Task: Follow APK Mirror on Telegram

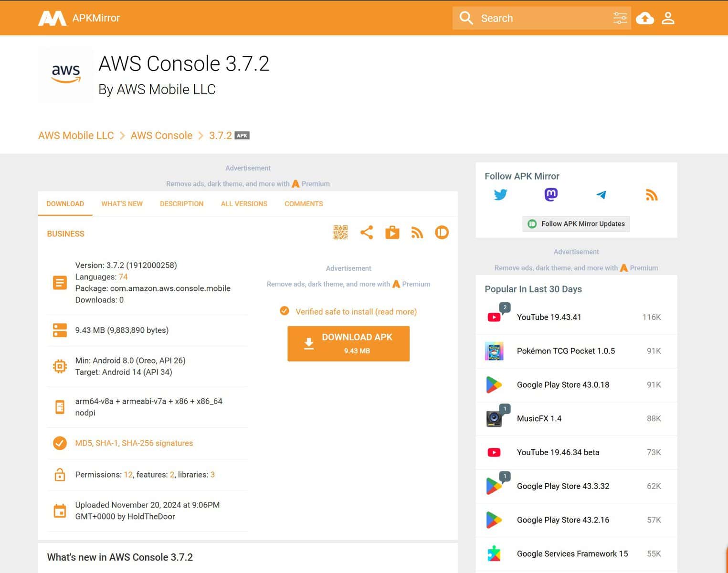Action: point(601,194)
